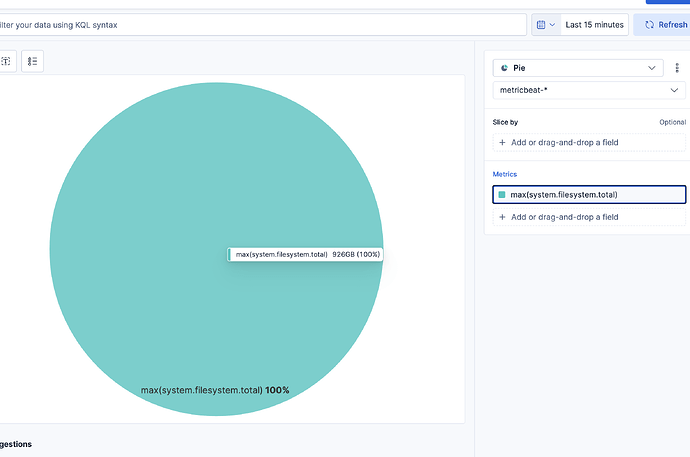Screen dimensions: 690x457
Task: Open the max(system.filesystem.total) metric dimension
Action: coord(589,194)
